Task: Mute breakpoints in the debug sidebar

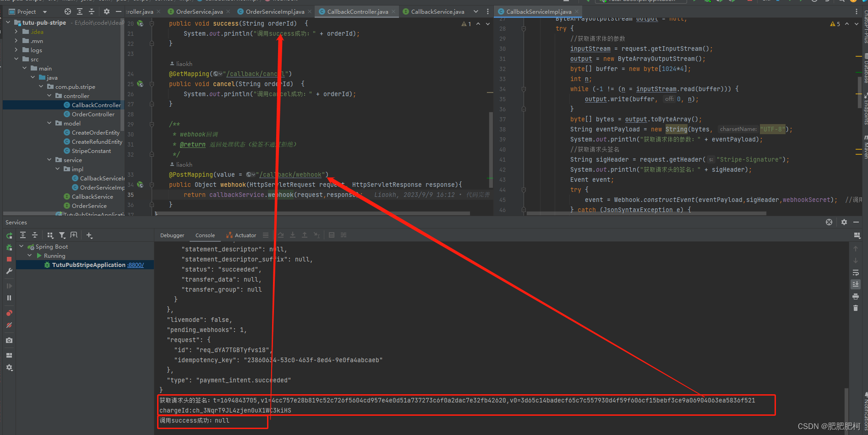Action: [9, 325]
